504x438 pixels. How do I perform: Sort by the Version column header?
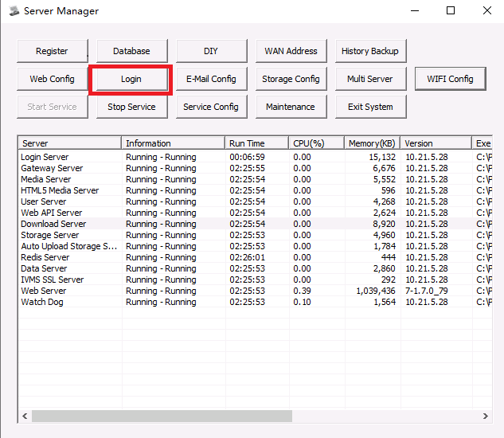436,143
